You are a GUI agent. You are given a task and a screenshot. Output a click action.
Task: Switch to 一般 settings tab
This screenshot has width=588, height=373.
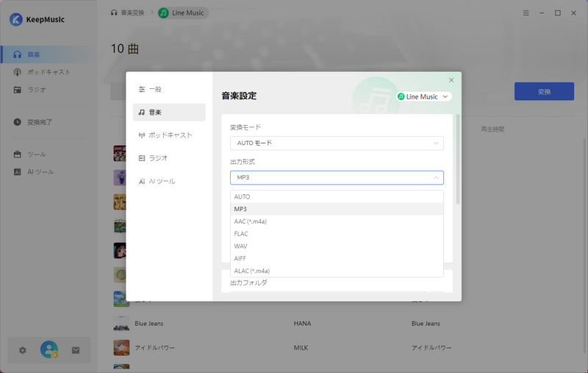pyautogui.click(x=169, y=89)
